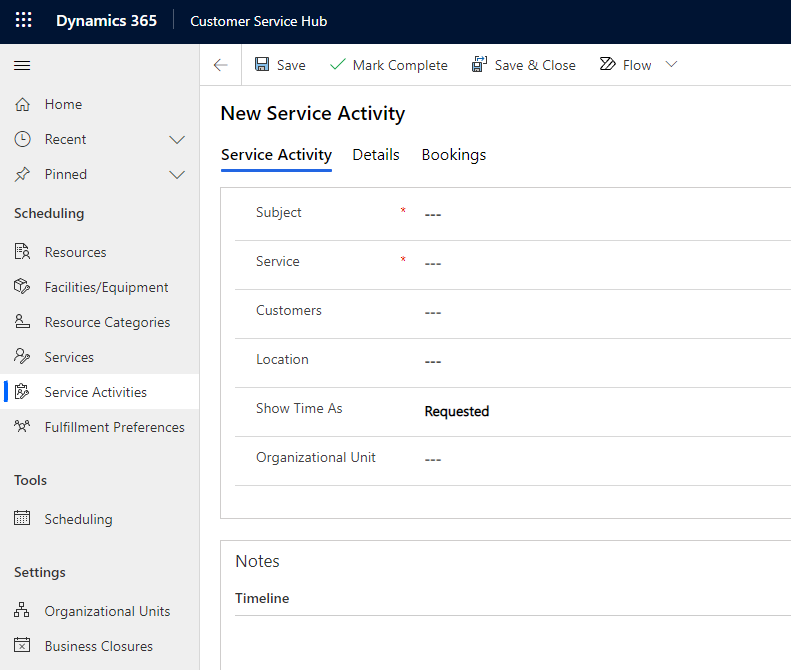Switch to the Details tab
Image resolution: width=791 pixels, height=670 pixels.
pos(376,155)
